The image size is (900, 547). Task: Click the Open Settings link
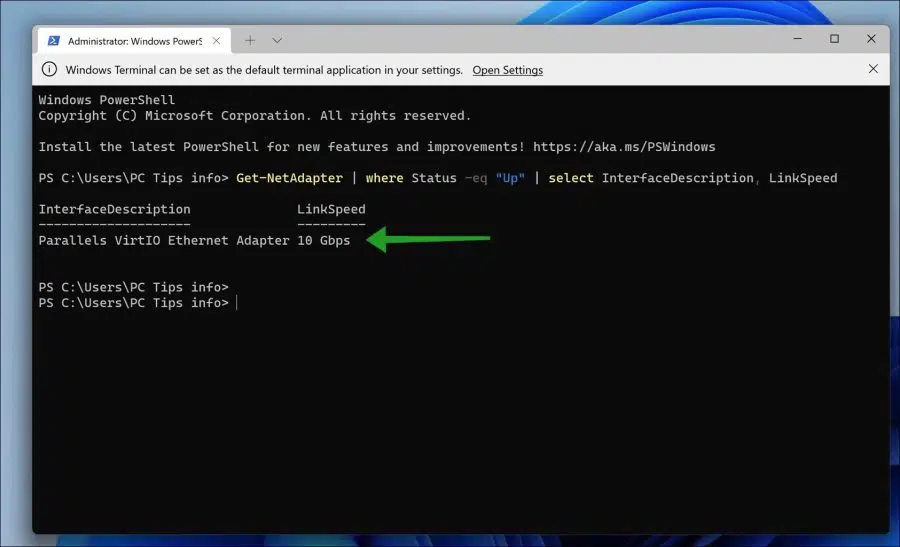click(507, 70)
